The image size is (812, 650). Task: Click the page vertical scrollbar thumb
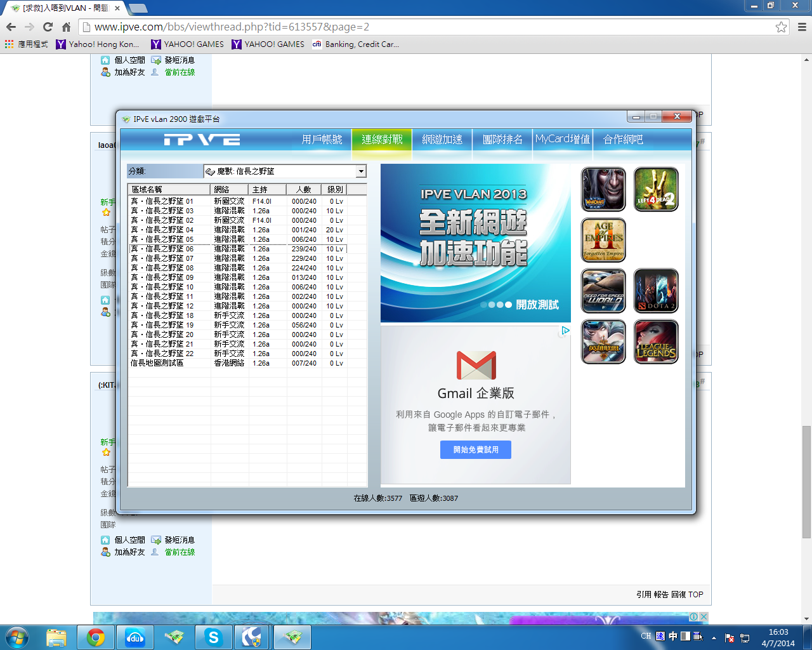pos(806,482)
